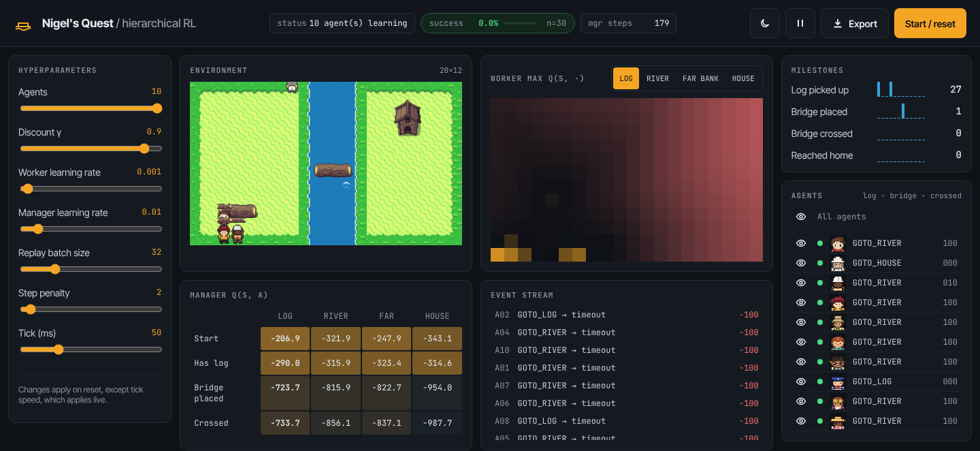Image resolution: width=980 pixels, height=451 pixels.
Task: Toggle the eye next to the glasses-wearing agent
Action: (x=801, y=362)
